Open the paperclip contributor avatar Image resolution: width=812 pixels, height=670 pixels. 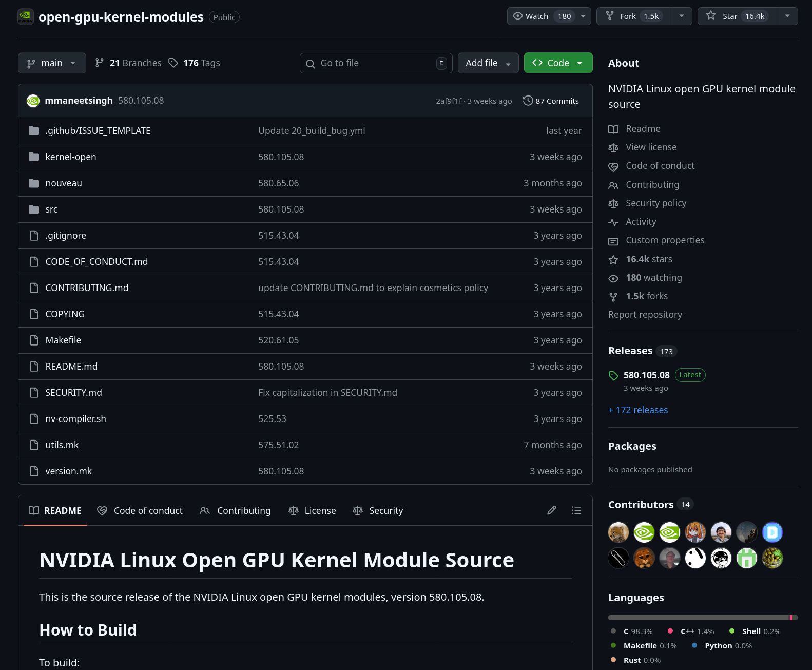point(618,558)
